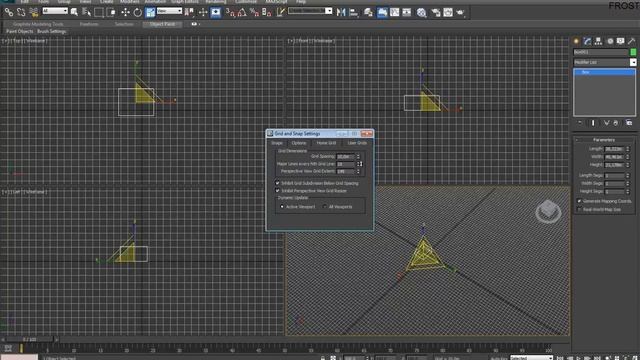The width and height of the screenshot is (640, 360).
Task: Toggle the Real-World Map Size checkbox
Action: coord(579,209)
